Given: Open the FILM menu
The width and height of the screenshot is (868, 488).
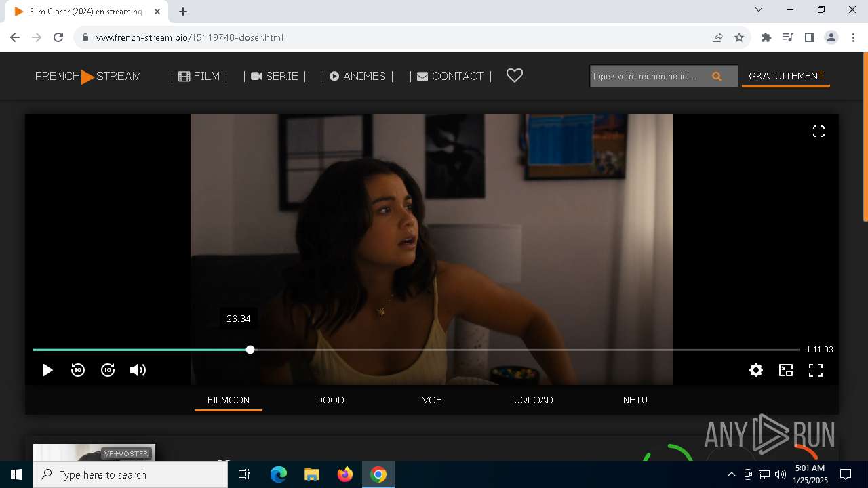Looking at the screenshot, I should click(199, 76).
